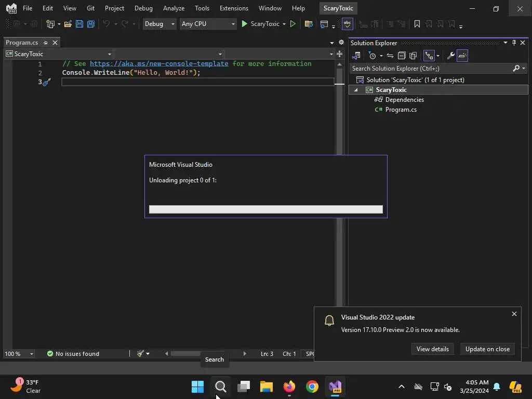This screenshot has height=399, width=532.
Task: Click the Toggle Bookmark toolbar icon
Action: (x=417, y=24)
